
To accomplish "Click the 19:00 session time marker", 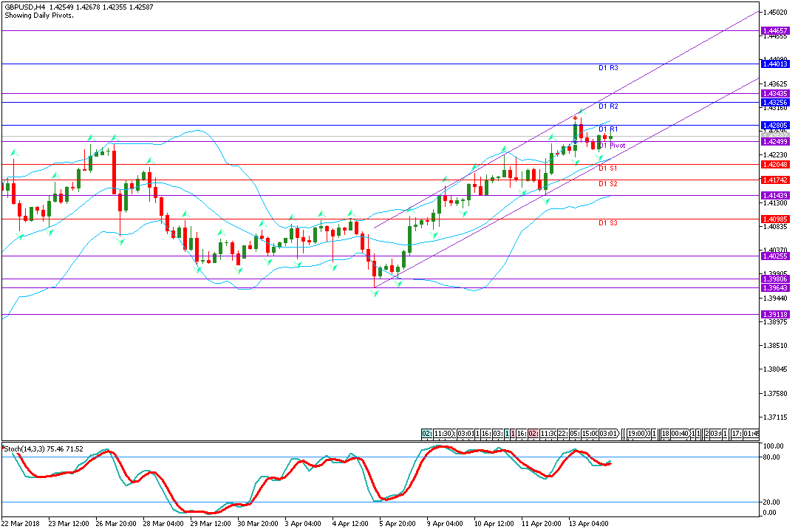I will pos(635,434).
